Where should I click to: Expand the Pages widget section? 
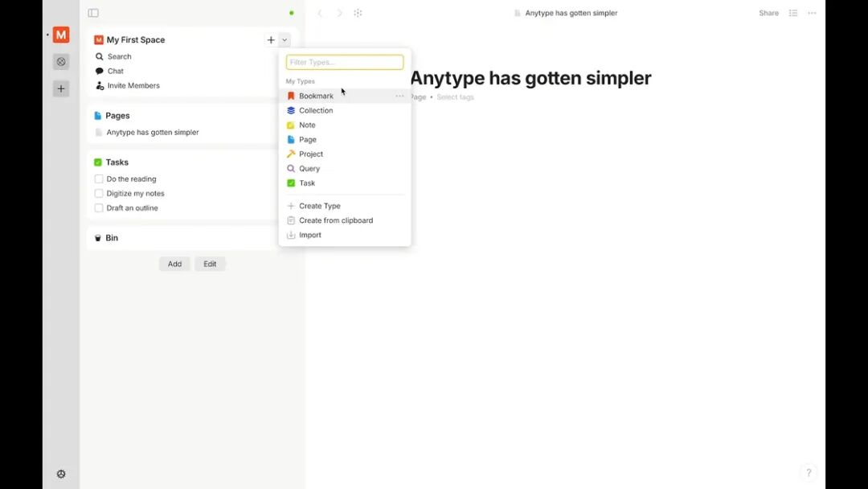pyautogui.click(x=117, y=116)
